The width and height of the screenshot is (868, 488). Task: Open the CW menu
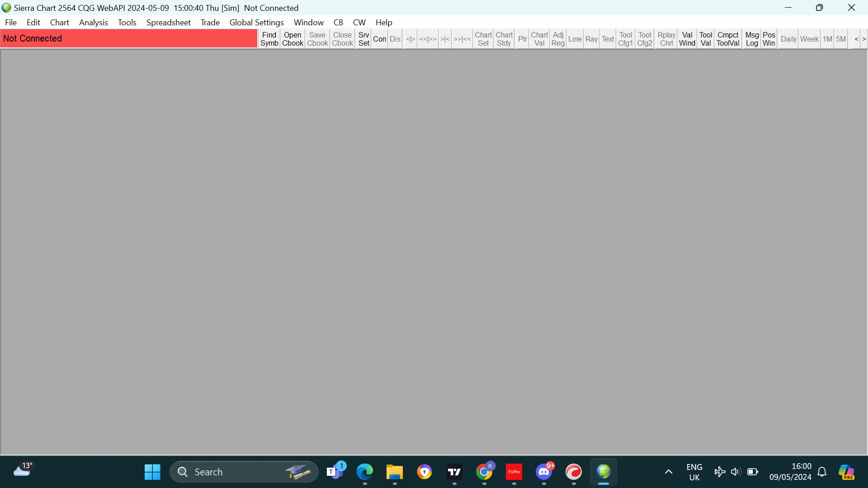[359, 22]
